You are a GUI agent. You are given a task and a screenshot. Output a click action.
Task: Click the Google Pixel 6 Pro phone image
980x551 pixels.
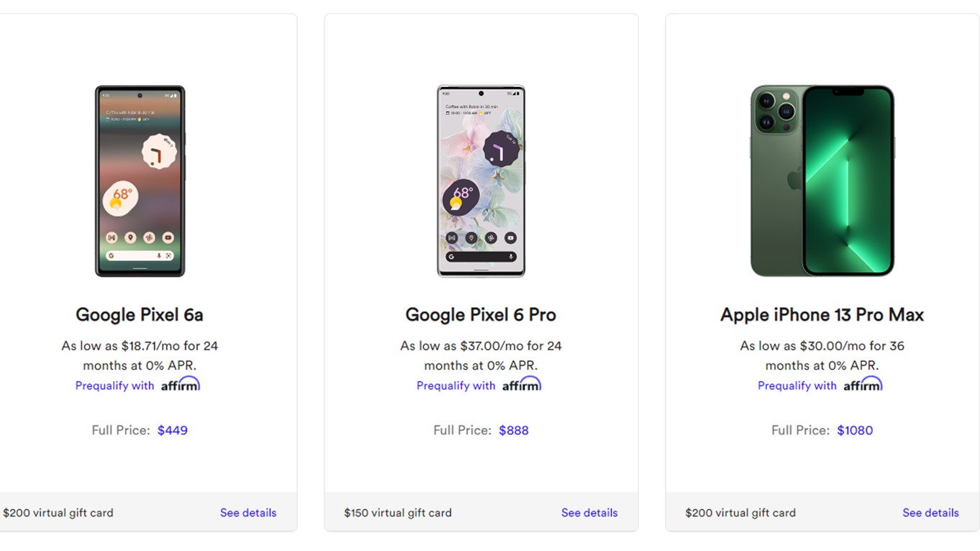(x=481, y=181)
